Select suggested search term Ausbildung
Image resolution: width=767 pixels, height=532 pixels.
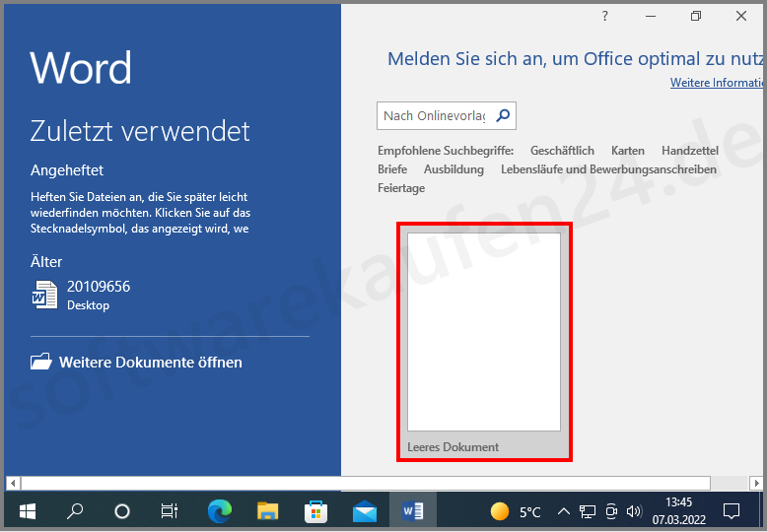[453, 169]
